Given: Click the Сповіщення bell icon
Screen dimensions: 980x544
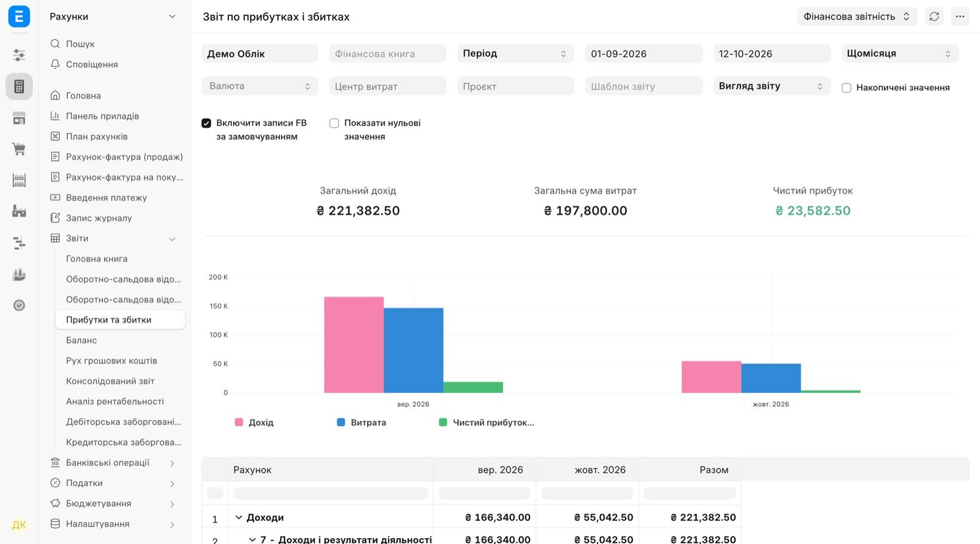Looking at the screenshot, I should [55, 64].
